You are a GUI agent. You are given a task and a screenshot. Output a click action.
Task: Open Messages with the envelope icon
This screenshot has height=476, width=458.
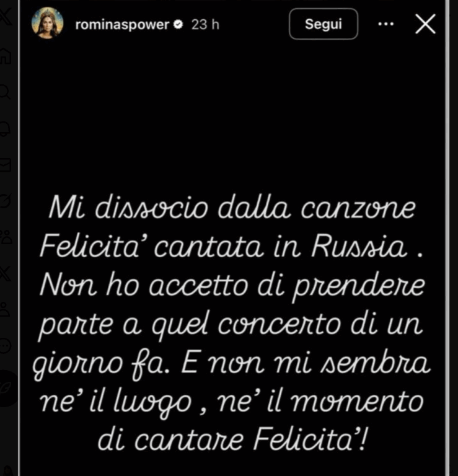[5, 165]
